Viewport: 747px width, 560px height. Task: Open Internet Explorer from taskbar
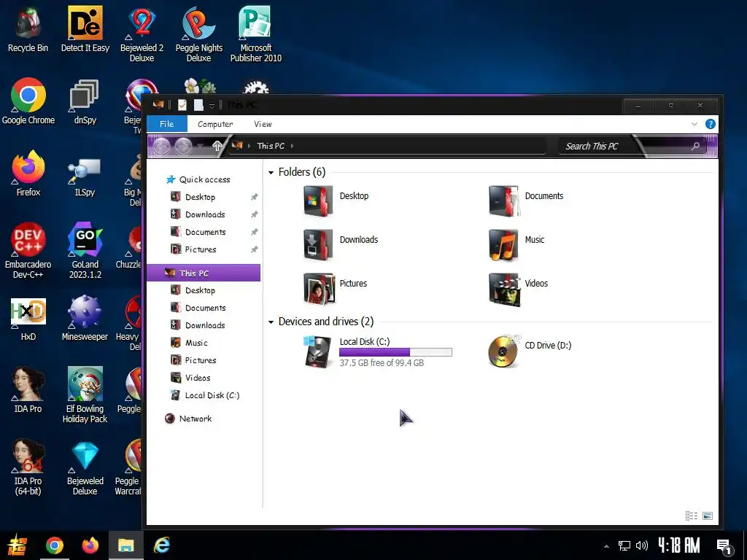(162, 545)
